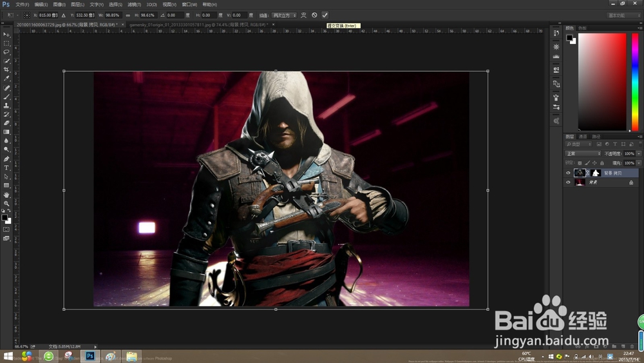This screenshot has height=363, width=644.
Task: Filter layers by type layer T icon
Action: click(x=615, y=144)
